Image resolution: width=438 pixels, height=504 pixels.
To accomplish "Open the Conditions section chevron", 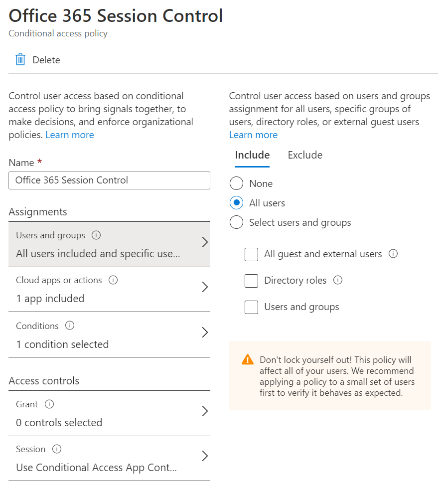I will click(204, 333).
